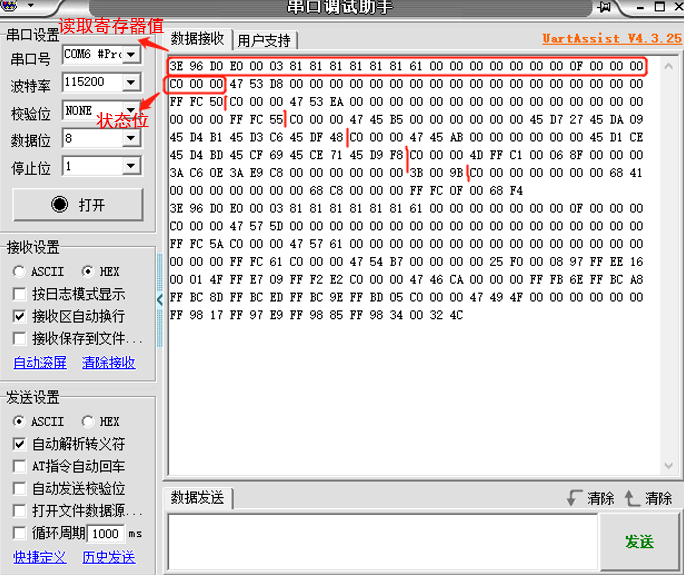Toggle 自动解析转义符 checkbox
Viewport: 684px width, 575px height.
coord(19,444)
